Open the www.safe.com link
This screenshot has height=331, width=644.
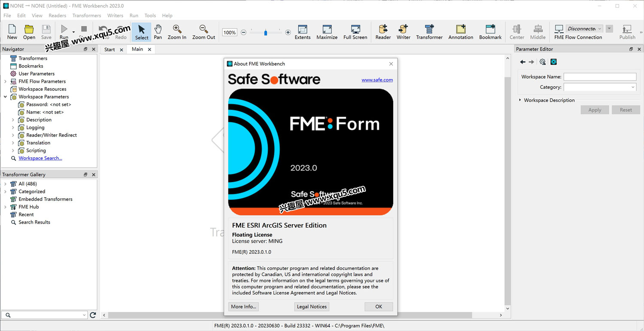click(x=377, y=80)
